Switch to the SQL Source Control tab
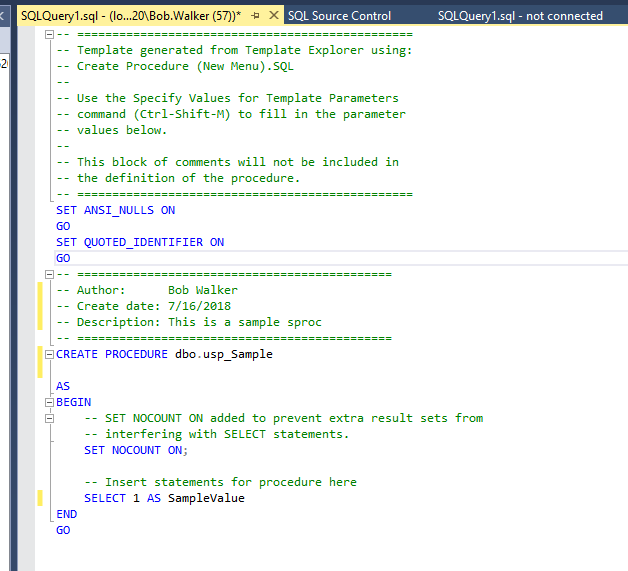This screenshot has height=571, width=628. (338, 16)
